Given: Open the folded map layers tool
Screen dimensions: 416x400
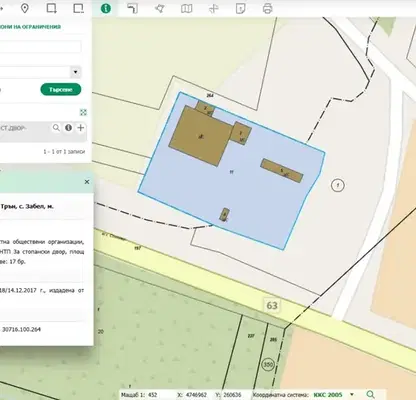Looking at the screenshot, I should point(187,8).
